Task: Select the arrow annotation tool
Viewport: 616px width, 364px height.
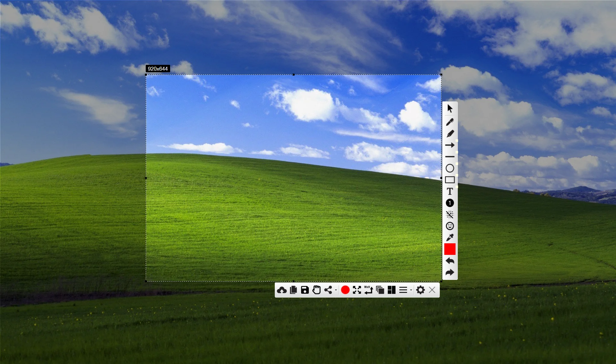Action: click(x=450, y=145)
